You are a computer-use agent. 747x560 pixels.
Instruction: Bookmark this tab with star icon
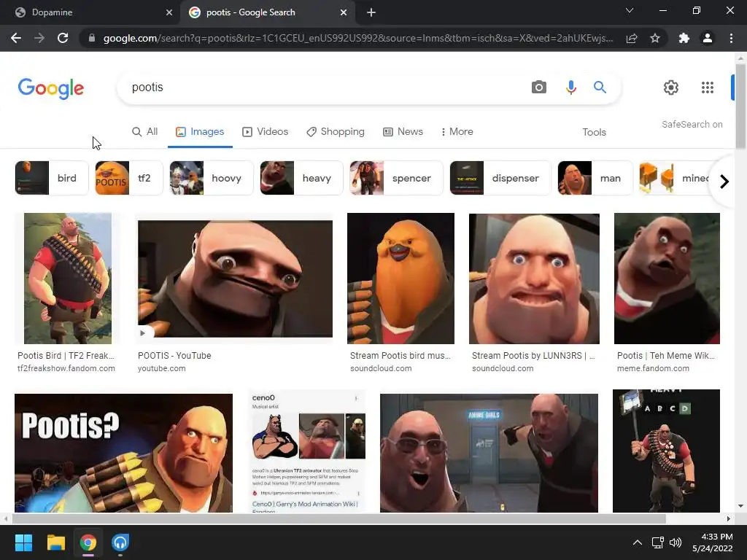pos(655,38)
